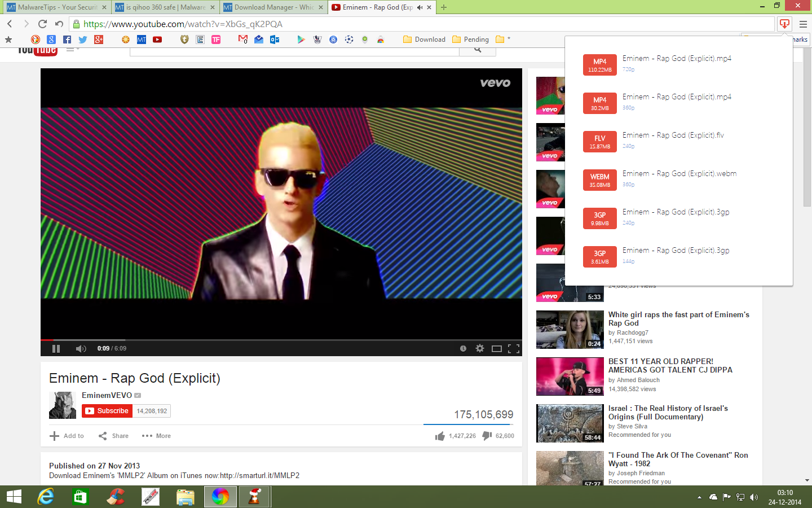Switch to the is qihoo 360 safe tab
The width and height of the screenshot is (812, 508).
[x=165, y=7]
